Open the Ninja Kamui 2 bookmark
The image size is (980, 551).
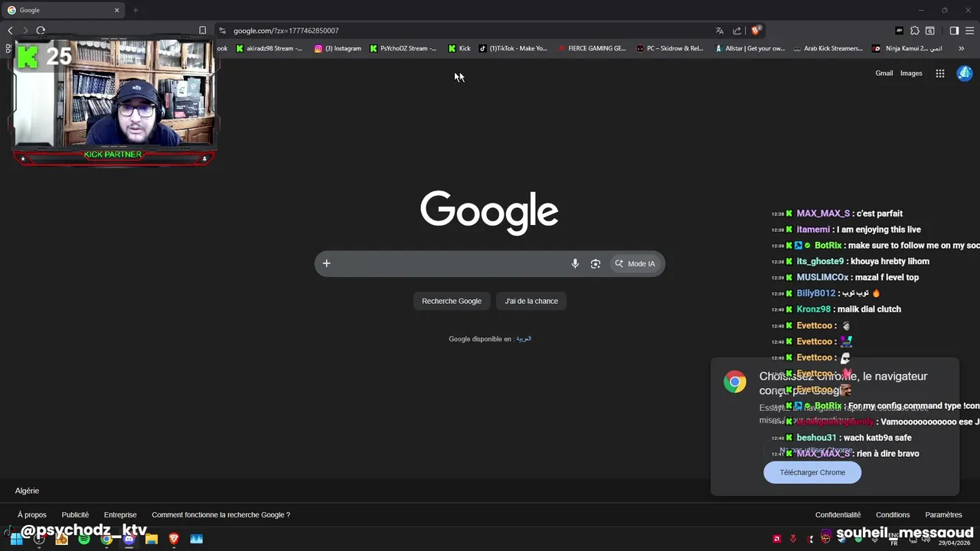coord(907,48)
